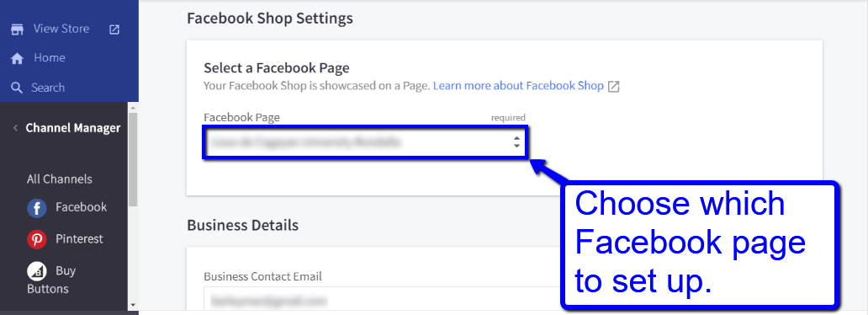The image size is (868, 315).
Task: Click the external link icon after Learn more
Action: [613, 87]
